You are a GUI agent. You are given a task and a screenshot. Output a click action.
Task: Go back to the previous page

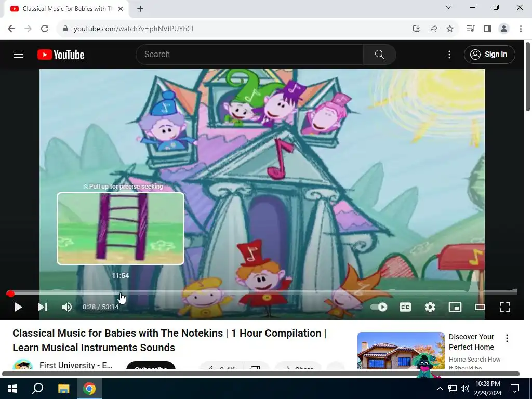coord(11,29)
